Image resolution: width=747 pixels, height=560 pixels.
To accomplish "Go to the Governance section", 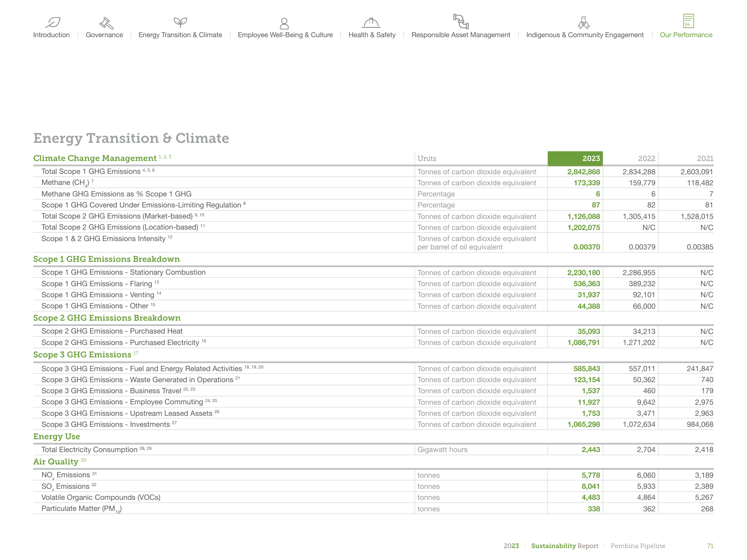I will tap(104, 35).
